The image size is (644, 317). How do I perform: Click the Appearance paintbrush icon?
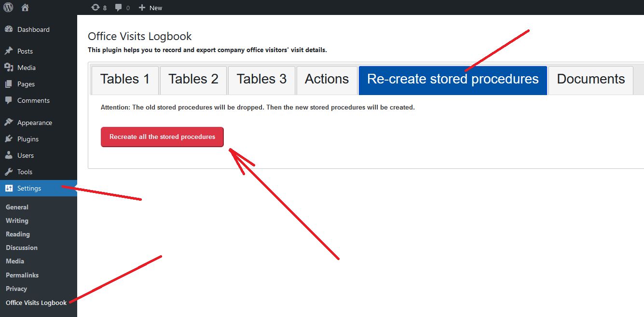[x=9, y=123]
